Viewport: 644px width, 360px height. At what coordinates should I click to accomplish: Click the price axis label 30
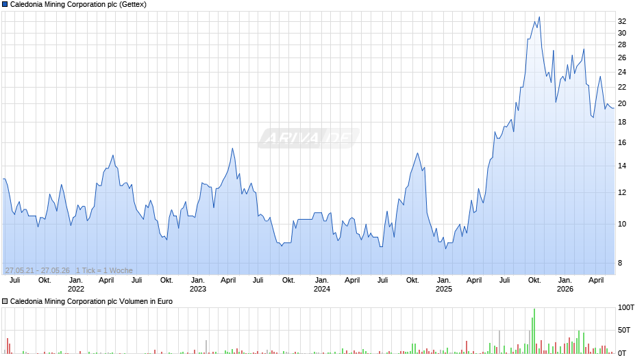pyautogui.click(x=622, y=34)
